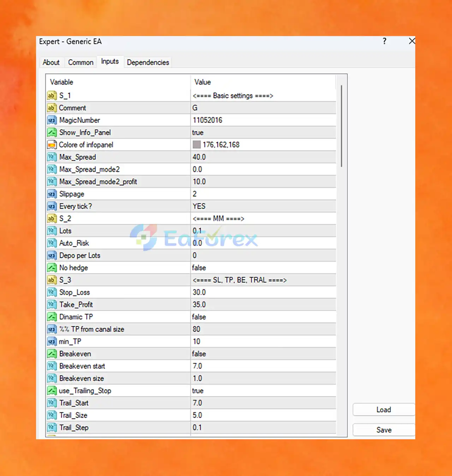Viewport: 452px width, 476px height.
Task: Click the color icon beside Colore of infopanel
Action: coord(52,145)
